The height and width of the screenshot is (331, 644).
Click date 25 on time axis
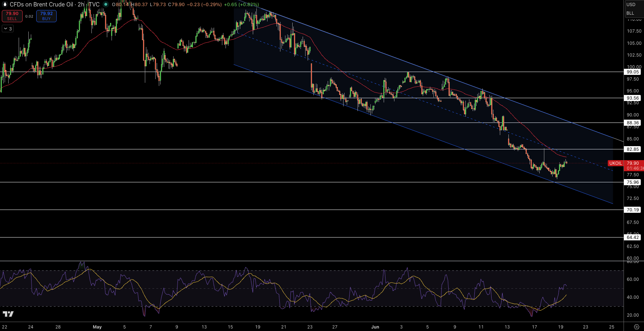tap(612, 327)
